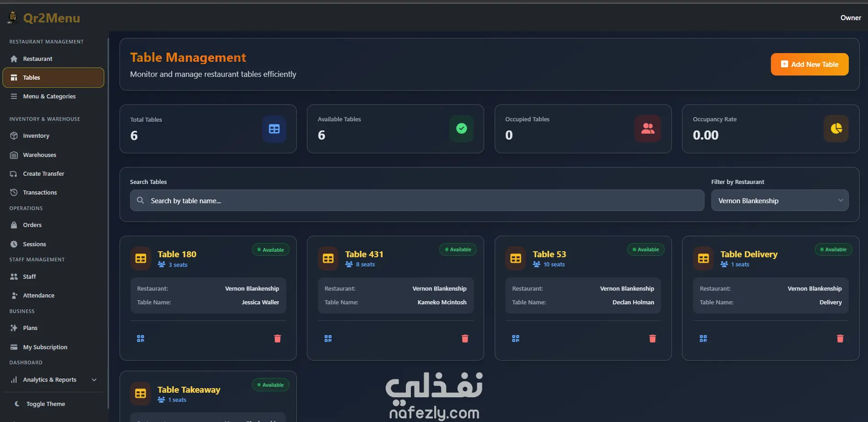The width and height of the screenshot is (868, 422).
Task: Open Create Transfer page
Action: click(53, 174)
